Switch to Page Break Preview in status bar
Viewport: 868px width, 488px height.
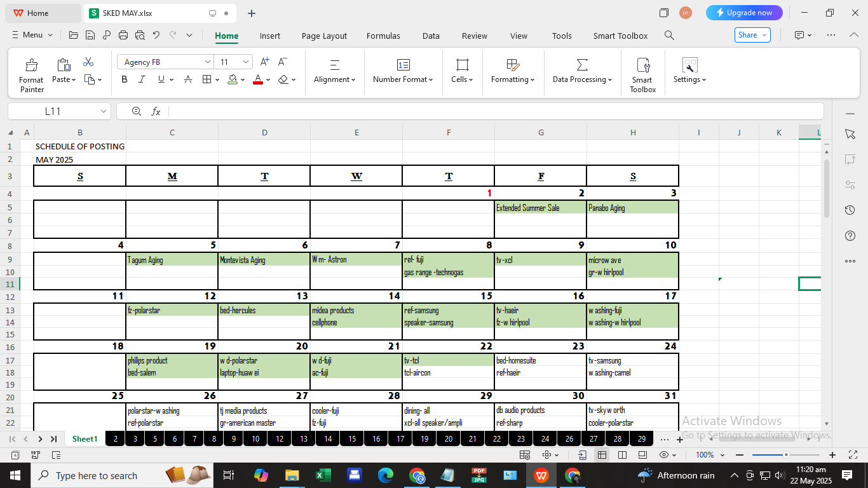point(622,455)
